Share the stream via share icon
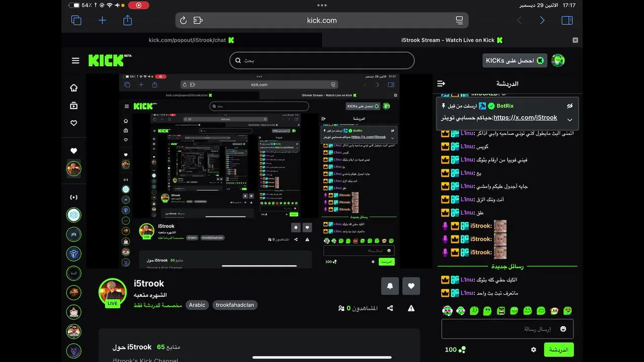Viewport: 644px width, 362px height. 390,308
